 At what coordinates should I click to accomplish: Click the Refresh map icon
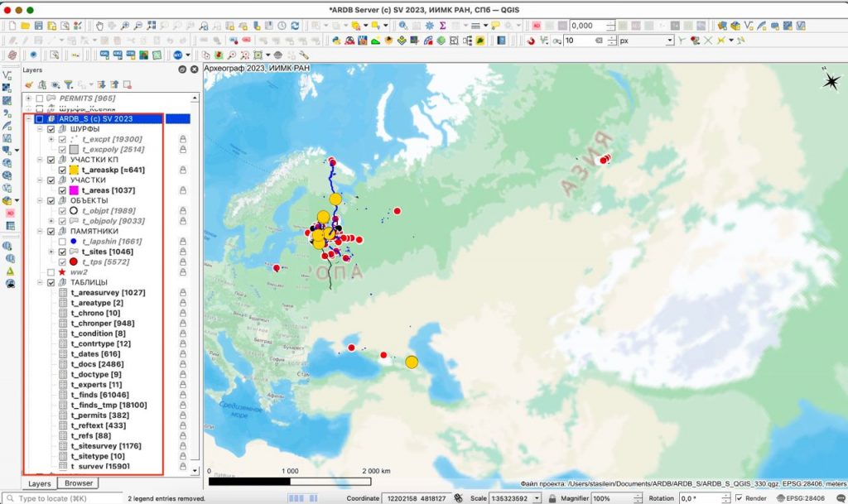tap(294, 26)
